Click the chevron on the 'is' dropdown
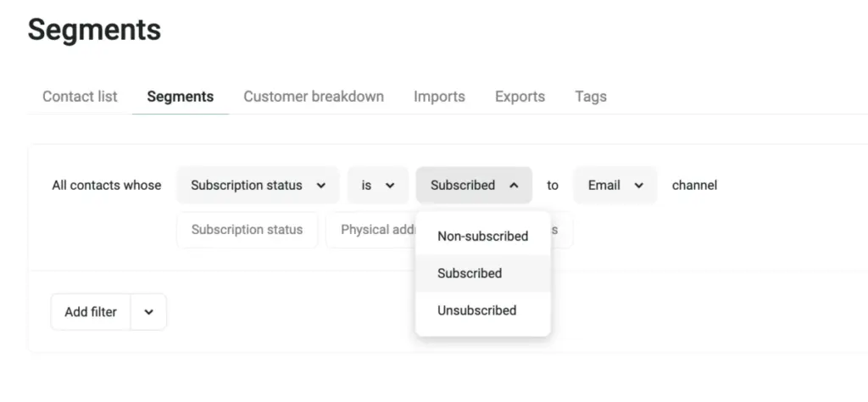This screenshot has width=868, height=402. [390, 185]
